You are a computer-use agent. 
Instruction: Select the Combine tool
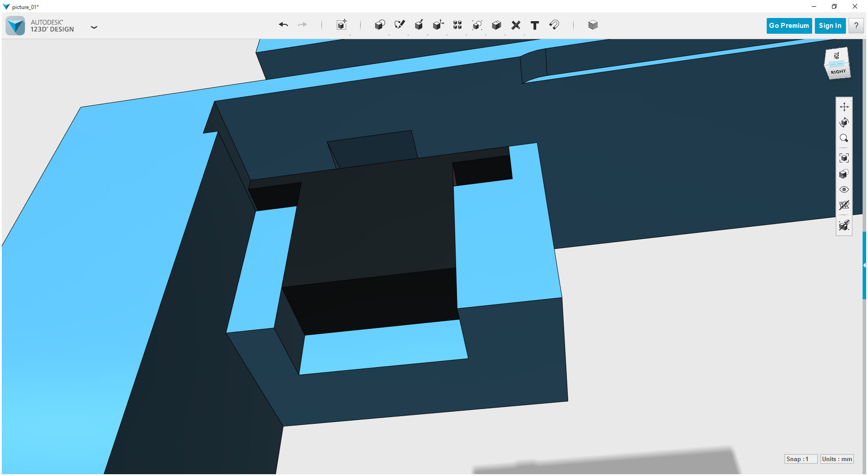pos(477,25)
